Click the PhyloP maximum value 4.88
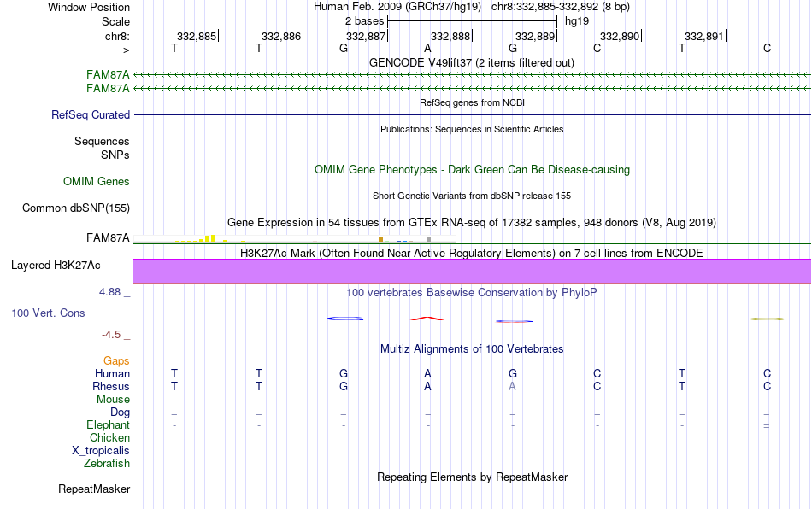Screen dimensions: 812x509 coord(109,292)
